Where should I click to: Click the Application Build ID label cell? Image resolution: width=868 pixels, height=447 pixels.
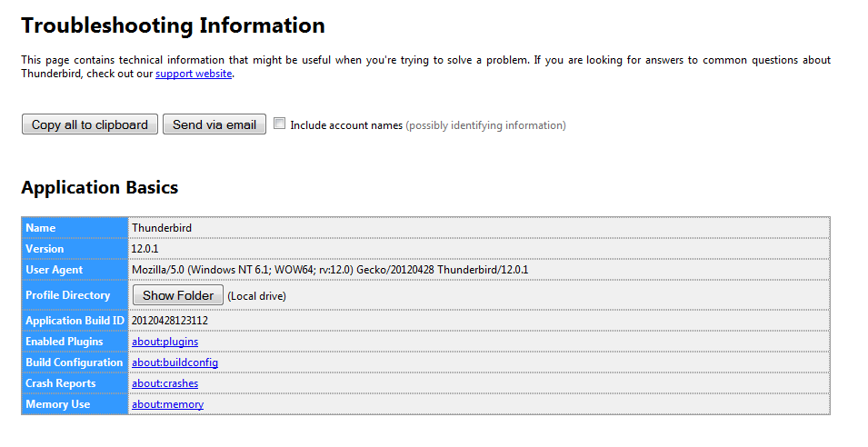pyautogui.click(x=75, y=321)
